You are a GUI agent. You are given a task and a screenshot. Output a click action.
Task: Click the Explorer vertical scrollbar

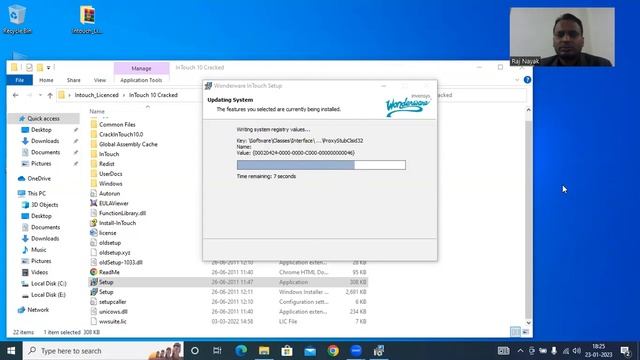pyautogui.click(x=528, y=215)
